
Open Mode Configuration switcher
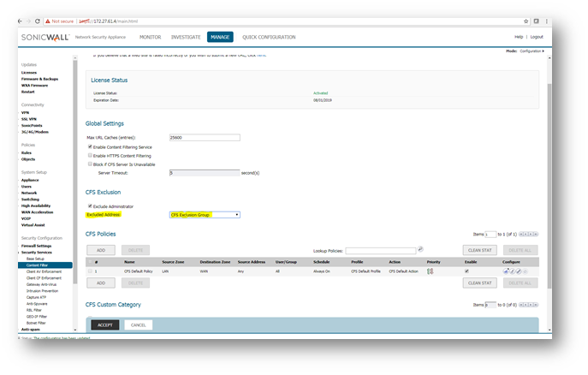pyautogui.click(x=532, y=51)
